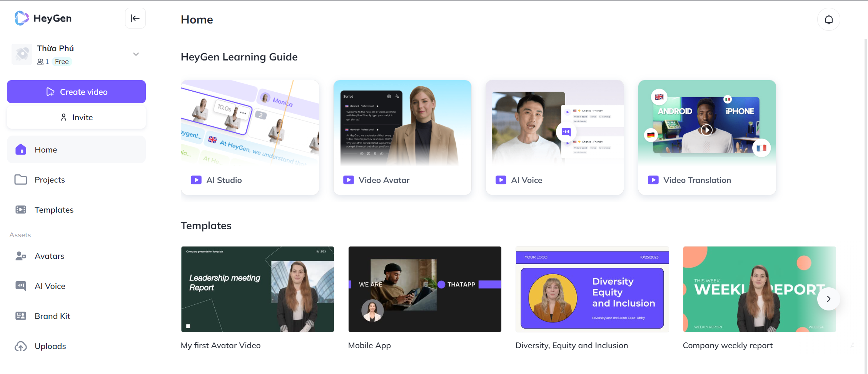The width and height of the screenshot is (868, 374).
Task: Click the Create video button
Action: coord(76,92)
